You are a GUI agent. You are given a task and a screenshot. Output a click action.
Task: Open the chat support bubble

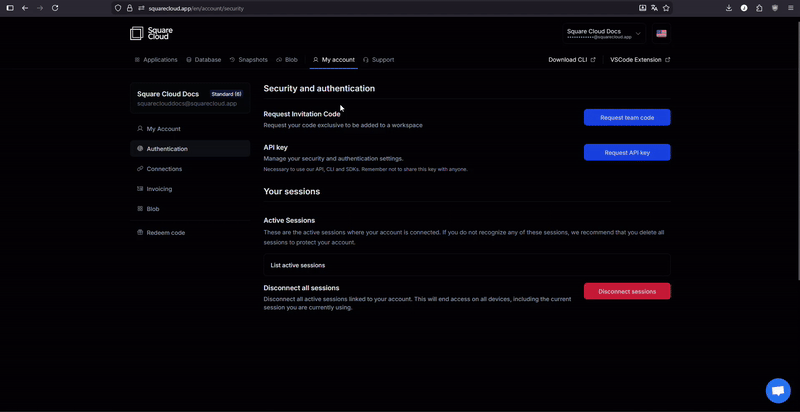(x=777, y=390)
